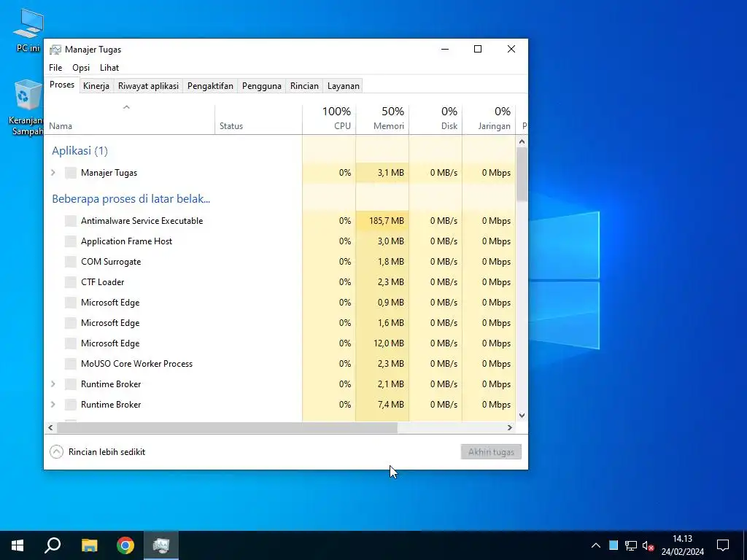Open Keranjang Sampah recycle bin icon
747x560 pixels.
tap(27, 108)
